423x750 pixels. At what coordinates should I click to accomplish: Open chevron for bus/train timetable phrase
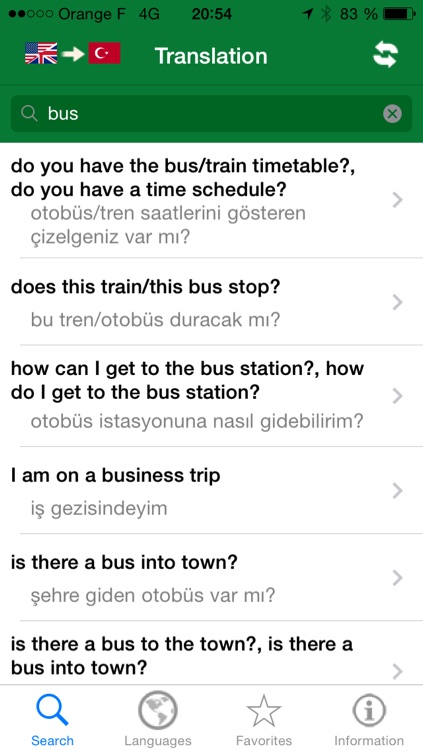click(397, 200)
